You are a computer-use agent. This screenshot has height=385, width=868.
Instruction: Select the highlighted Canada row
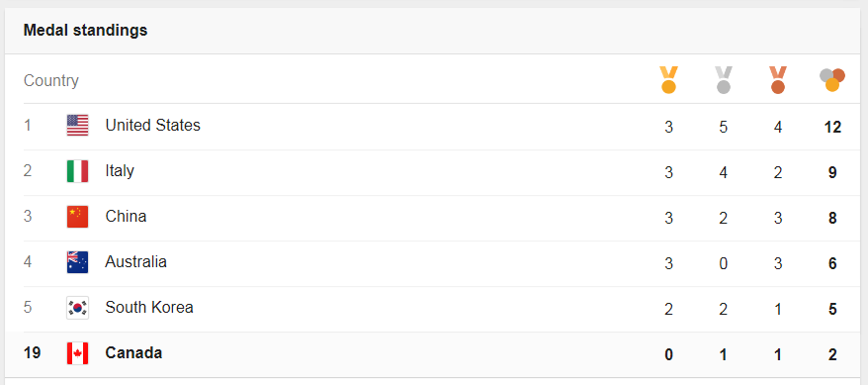click(x=434, y=354)
